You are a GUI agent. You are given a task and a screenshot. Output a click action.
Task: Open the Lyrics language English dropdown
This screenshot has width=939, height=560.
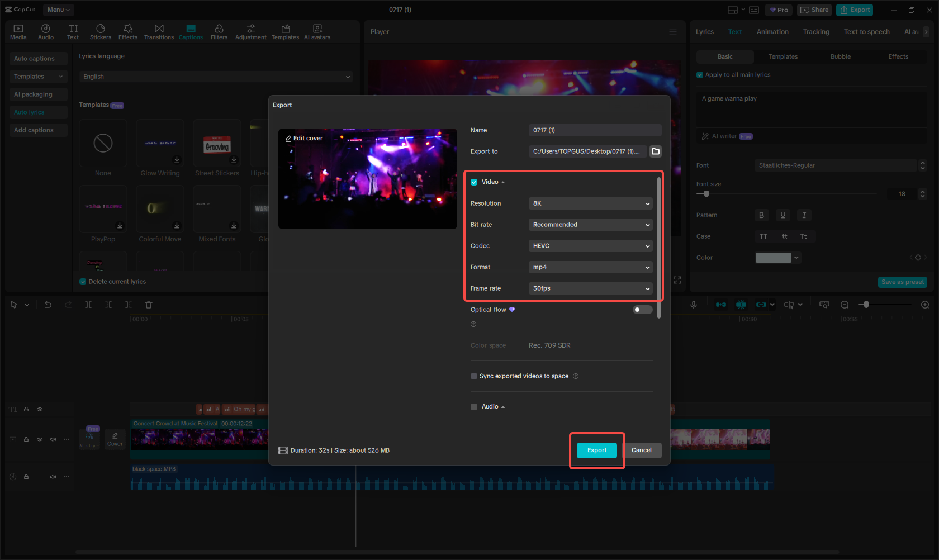click(216, 77)
